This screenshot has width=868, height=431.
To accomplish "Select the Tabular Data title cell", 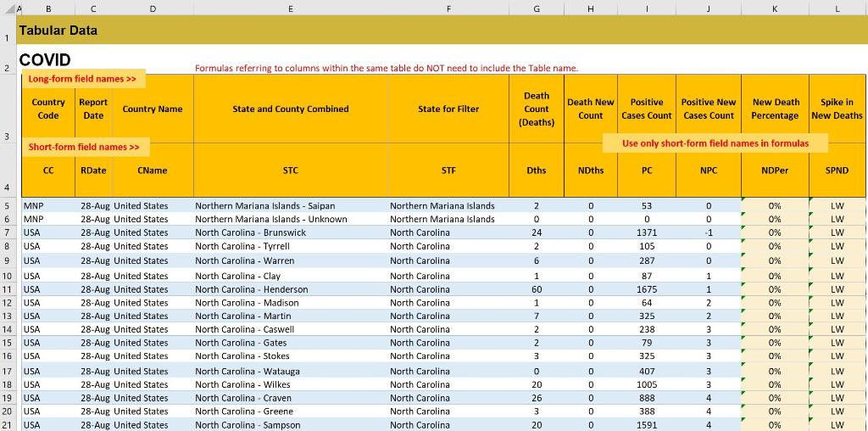I will point(58,31).
